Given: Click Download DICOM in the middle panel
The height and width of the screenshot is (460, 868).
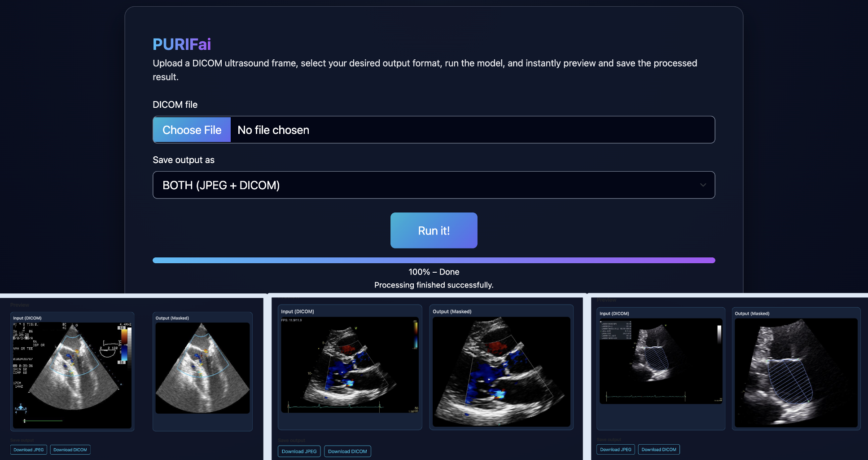Looking at the screenshot, I should pos(347,451).
